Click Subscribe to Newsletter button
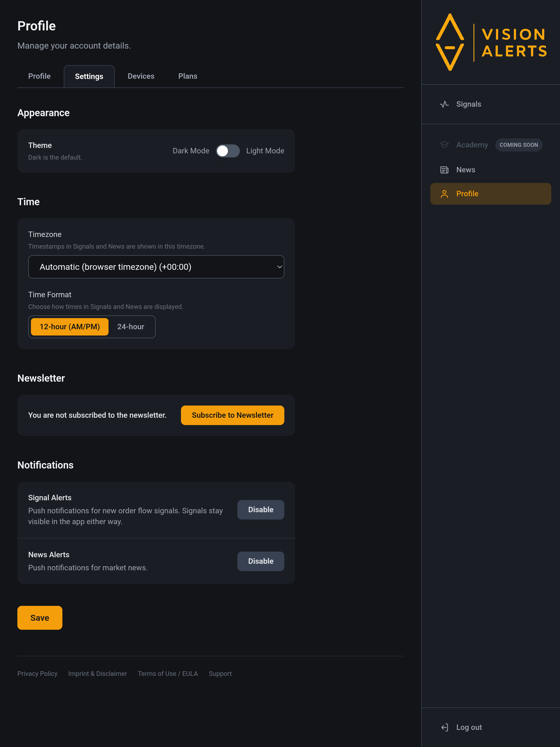This screenshot has height=747, width=560. tap(233, 415)
